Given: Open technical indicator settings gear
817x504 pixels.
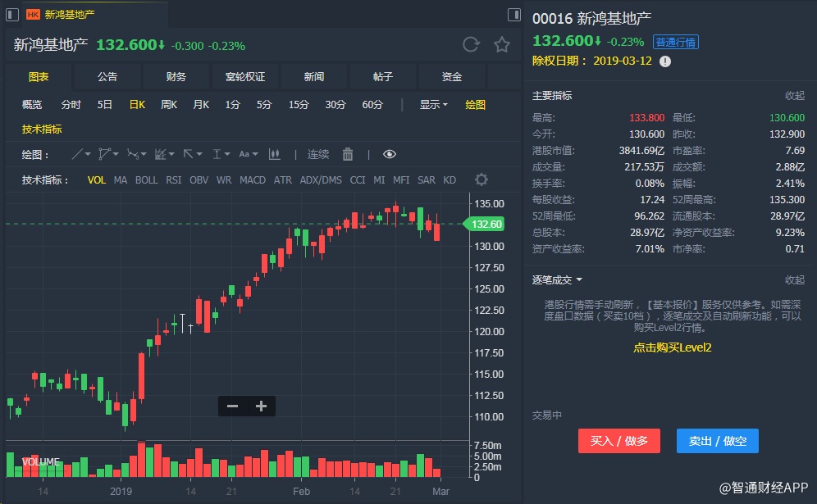Looking at the screenshot, I should [x=482, y=179].
